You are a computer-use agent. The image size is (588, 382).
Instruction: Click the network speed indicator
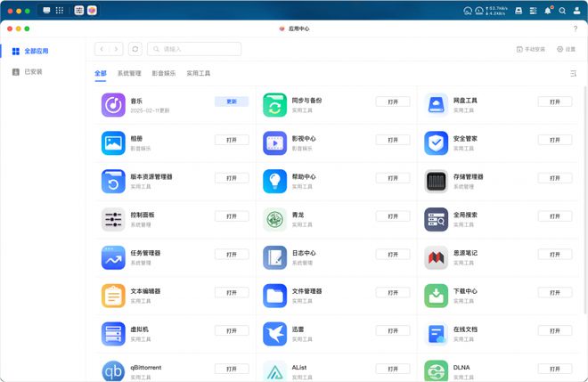pos(496,11)
